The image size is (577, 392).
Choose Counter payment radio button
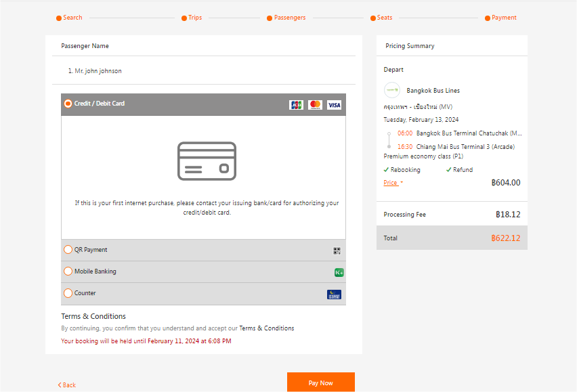(68, 293)
